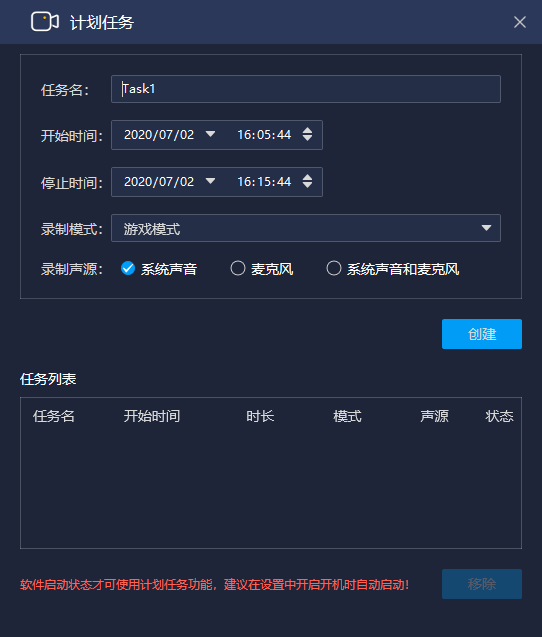Click the 停止时间 date value 2020/07/02
Screen dimensions: 542x637
[x=159, y=182]
